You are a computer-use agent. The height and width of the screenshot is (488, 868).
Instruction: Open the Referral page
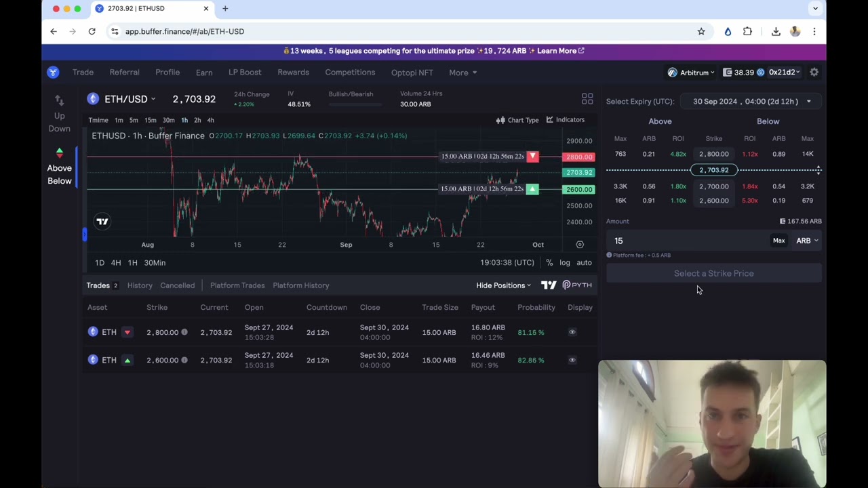coord(124,73)
